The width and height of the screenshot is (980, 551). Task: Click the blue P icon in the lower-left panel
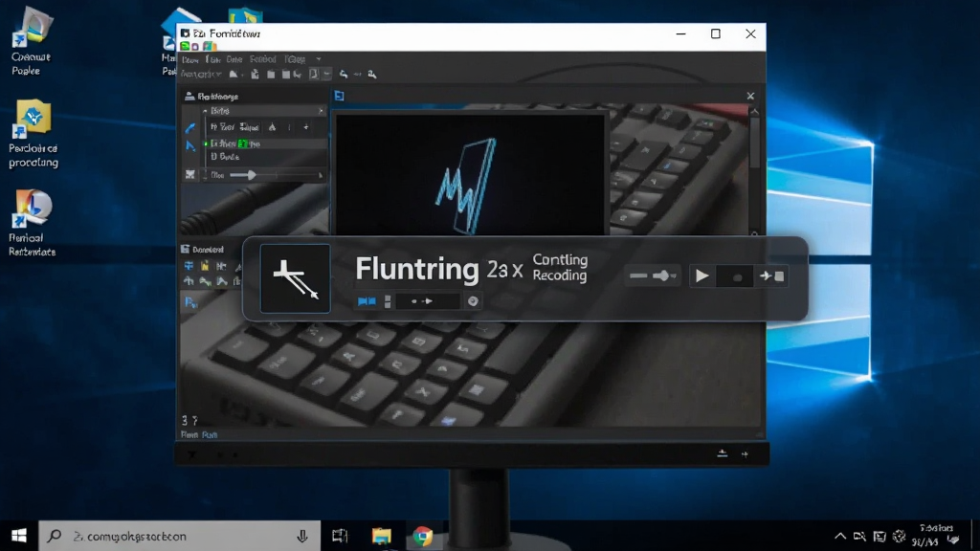[x=190, y=303]
